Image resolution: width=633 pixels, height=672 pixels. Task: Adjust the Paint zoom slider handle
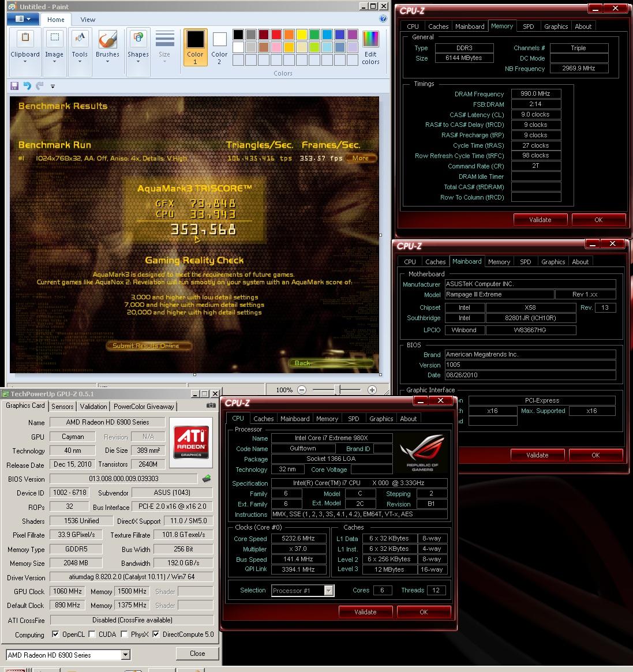click(338, 390)
